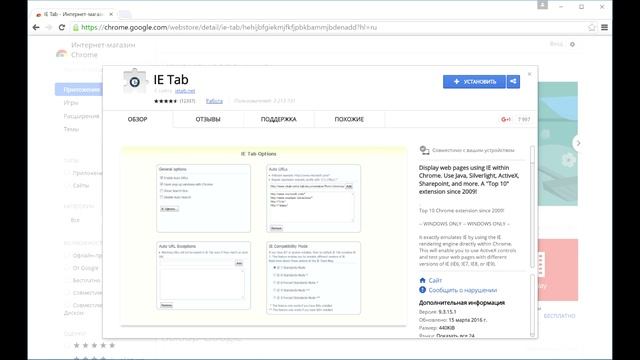This screenshot has height=360, width=640.
Task: Open the Сайт link
Action: tap(435, 280)
